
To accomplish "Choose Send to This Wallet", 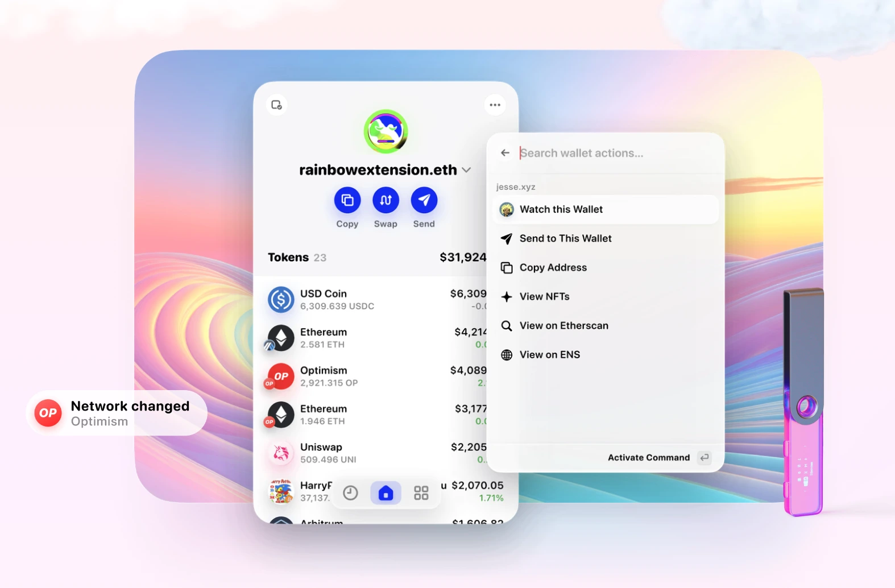I will point(606,238).
